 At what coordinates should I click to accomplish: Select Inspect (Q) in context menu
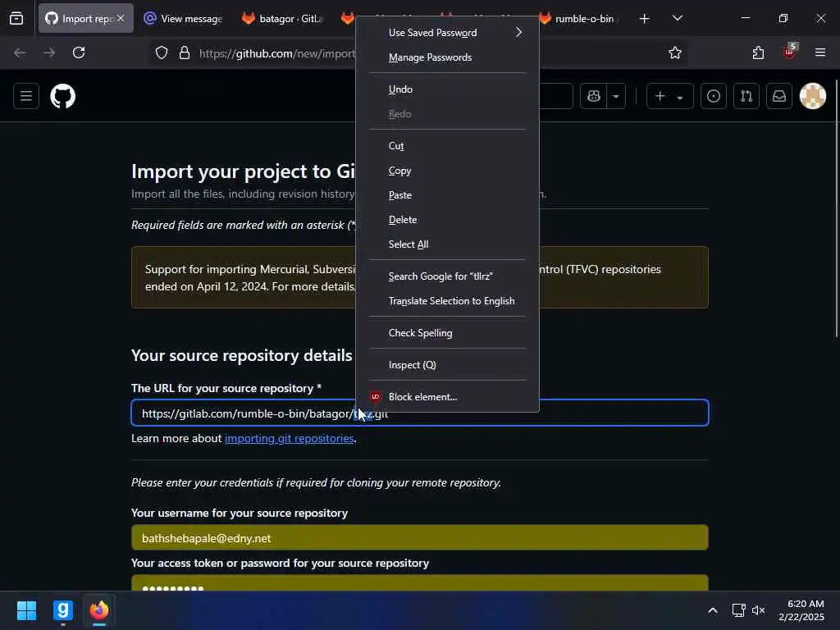412,365
